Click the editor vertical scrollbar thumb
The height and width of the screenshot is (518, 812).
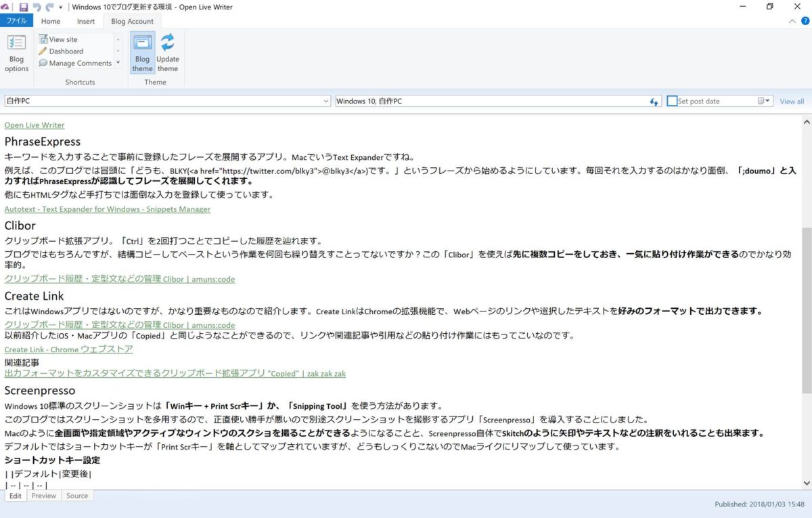tap(806, 310)
